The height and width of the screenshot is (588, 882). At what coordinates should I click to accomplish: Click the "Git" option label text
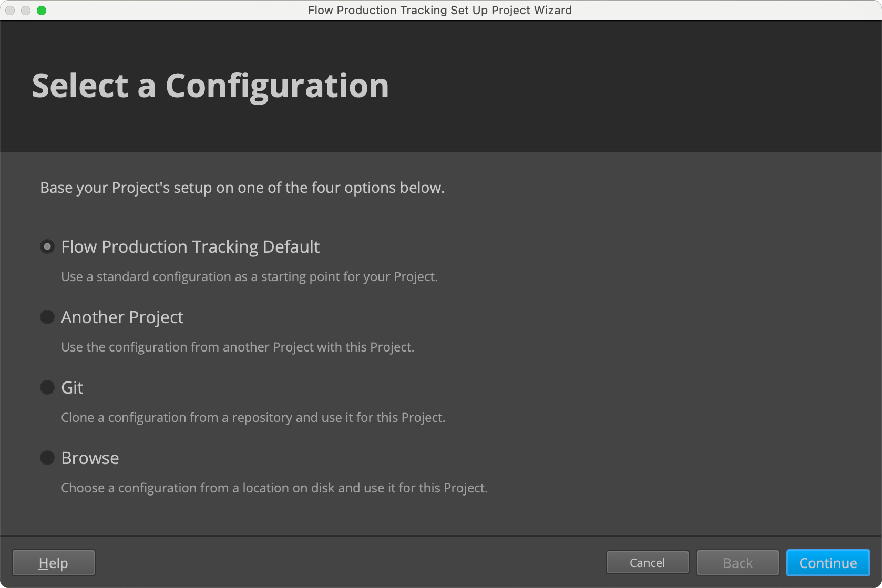72,388
